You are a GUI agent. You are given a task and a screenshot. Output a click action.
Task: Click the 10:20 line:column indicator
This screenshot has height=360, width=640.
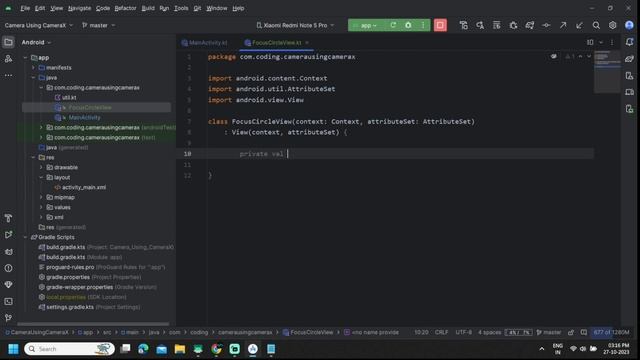(421, 332)
